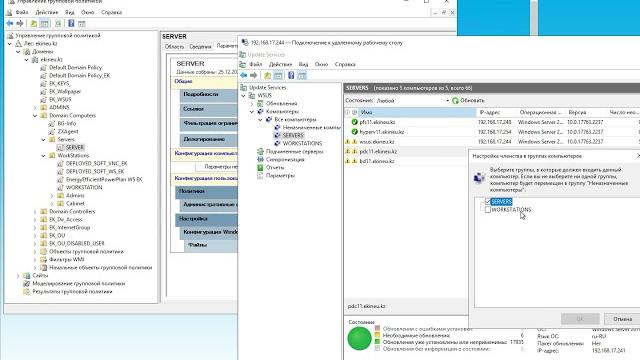Viewport: 640px width, 360px height.
Task: Toggle console tree icon in Update Services toolbar
Action: 278,76
